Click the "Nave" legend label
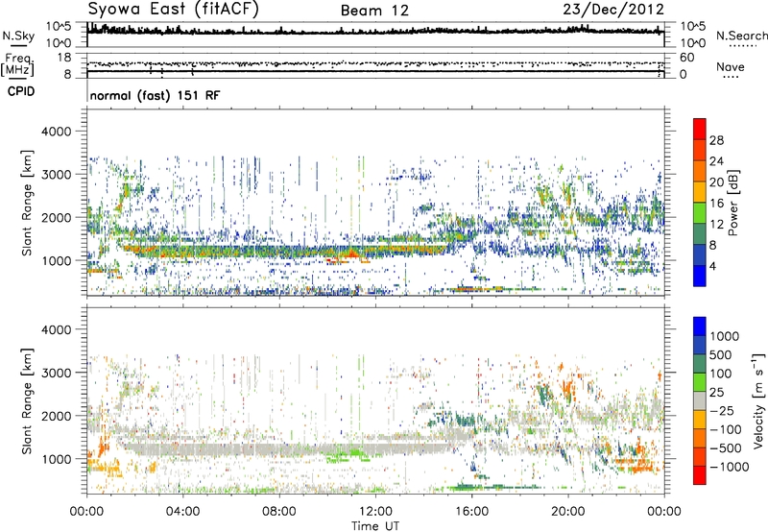The height and width of the screenshot is (532, 768). [731, 66]
